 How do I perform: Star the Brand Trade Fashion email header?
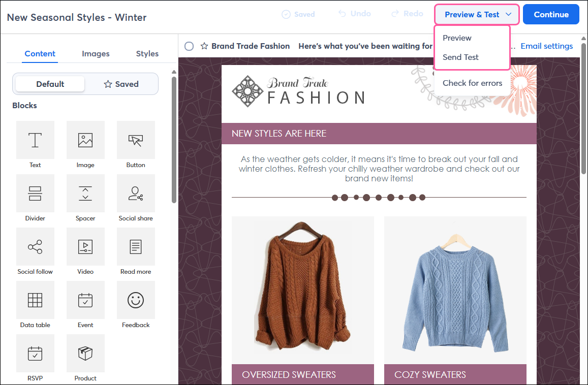pos(204,46)
